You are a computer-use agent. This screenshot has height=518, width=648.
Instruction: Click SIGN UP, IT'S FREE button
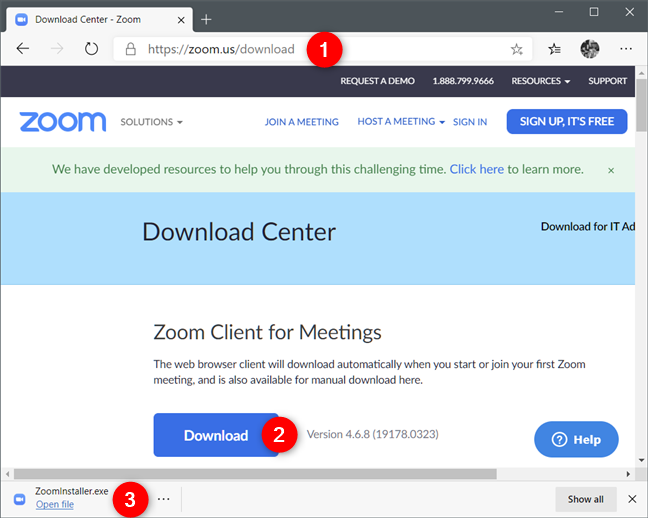point(567,122)
